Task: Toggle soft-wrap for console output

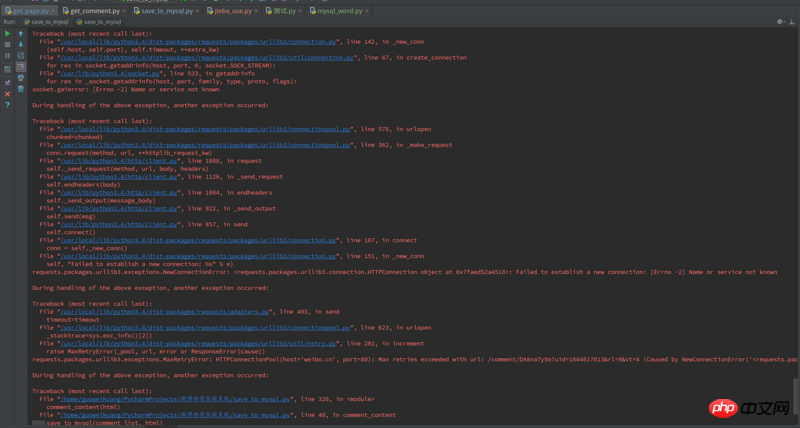Action: click(x=20, y=57)
